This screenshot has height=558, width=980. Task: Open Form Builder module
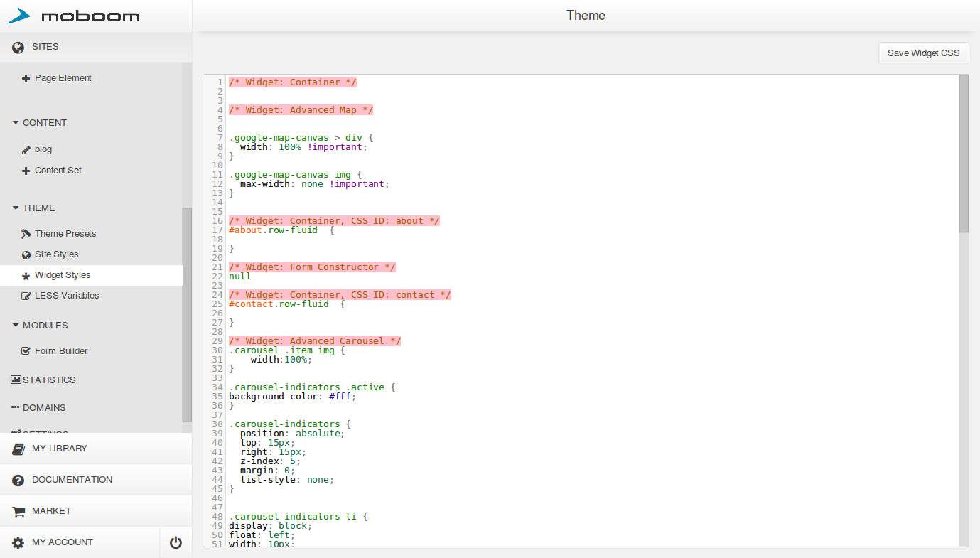pyautogui.click(x=61, y=351)
